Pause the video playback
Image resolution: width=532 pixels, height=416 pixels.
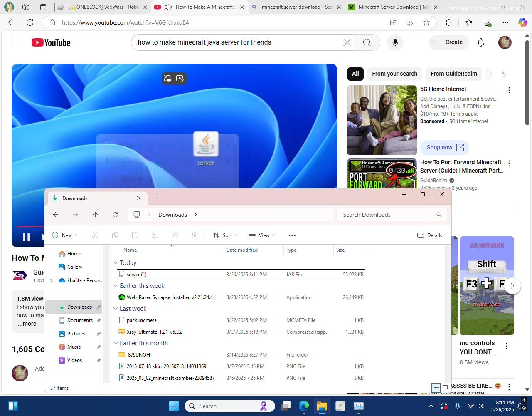point(26,237)
